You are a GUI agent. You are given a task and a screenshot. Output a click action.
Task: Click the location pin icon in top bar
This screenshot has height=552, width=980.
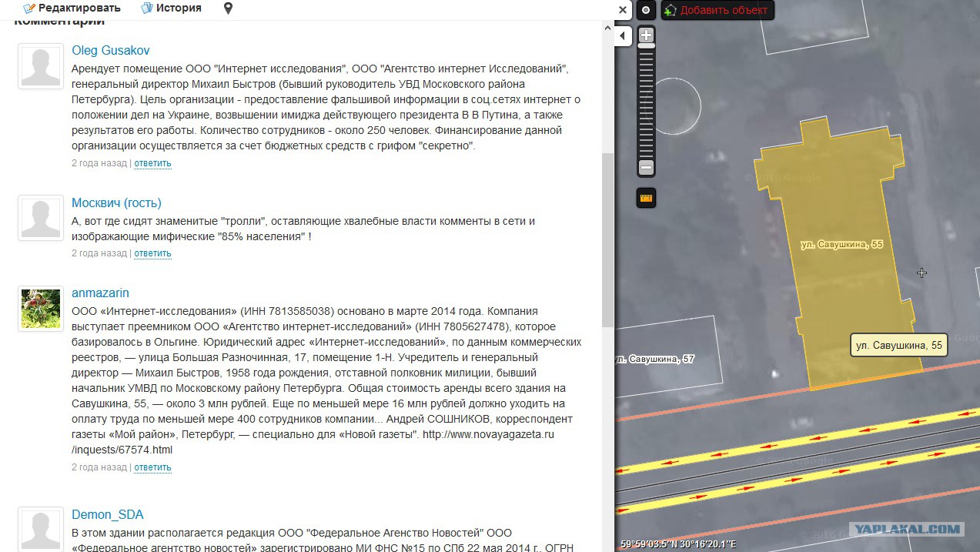pyautogui.click(x=228, y=8)
